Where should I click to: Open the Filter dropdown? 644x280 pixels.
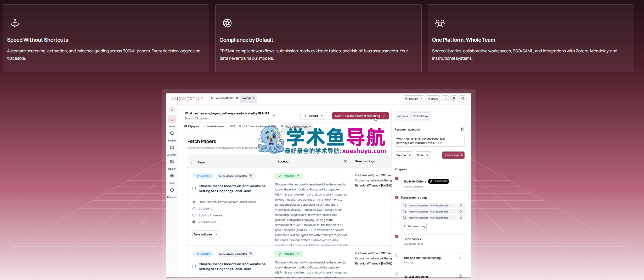(x=422, y=155)
